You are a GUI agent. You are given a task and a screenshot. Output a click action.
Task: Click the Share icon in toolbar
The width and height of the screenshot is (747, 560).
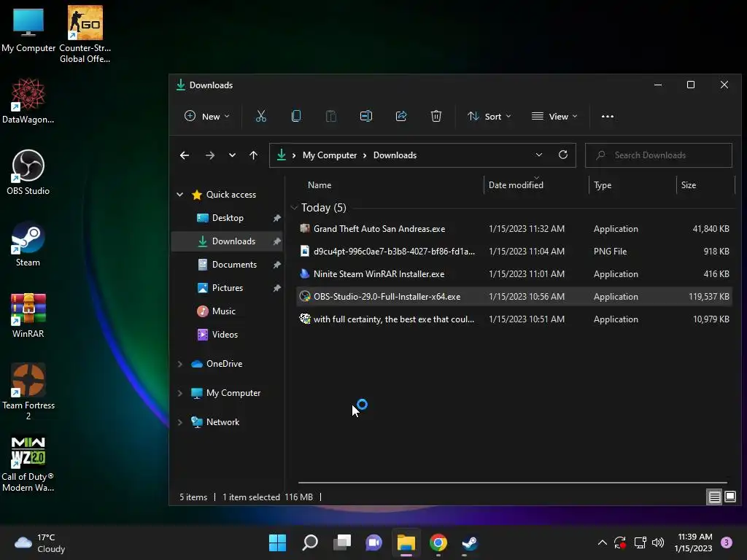[x=401, y=116]
